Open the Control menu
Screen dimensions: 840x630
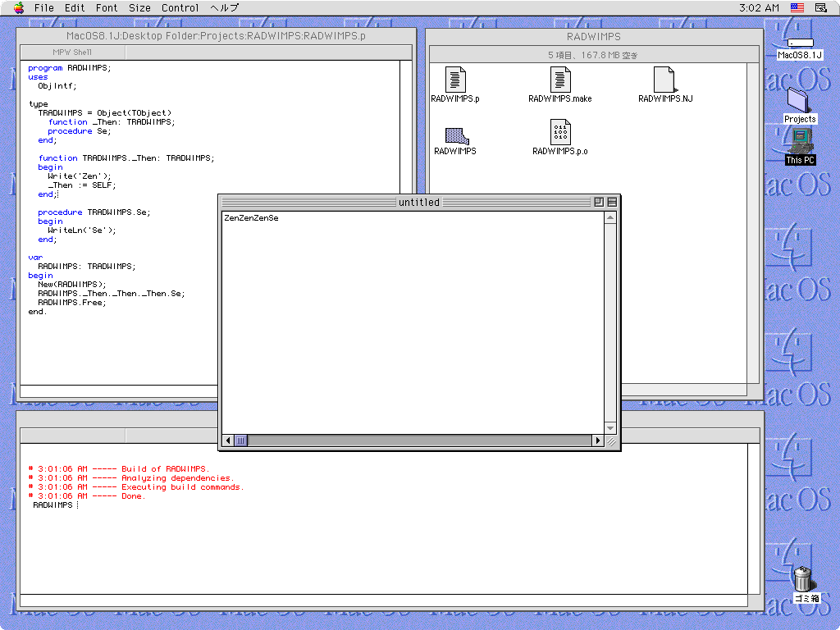click(x=180, y=7)
